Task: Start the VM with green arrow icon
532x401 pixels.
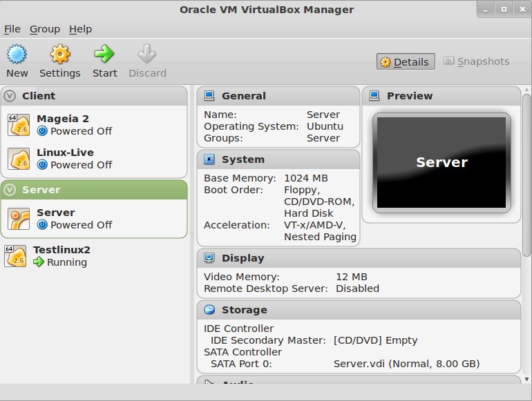Action: click(x=104, y=54)
